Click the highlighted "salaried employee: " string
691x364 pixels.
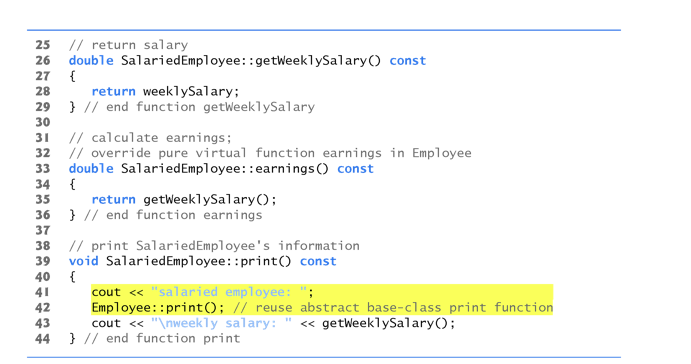point(229,292)
